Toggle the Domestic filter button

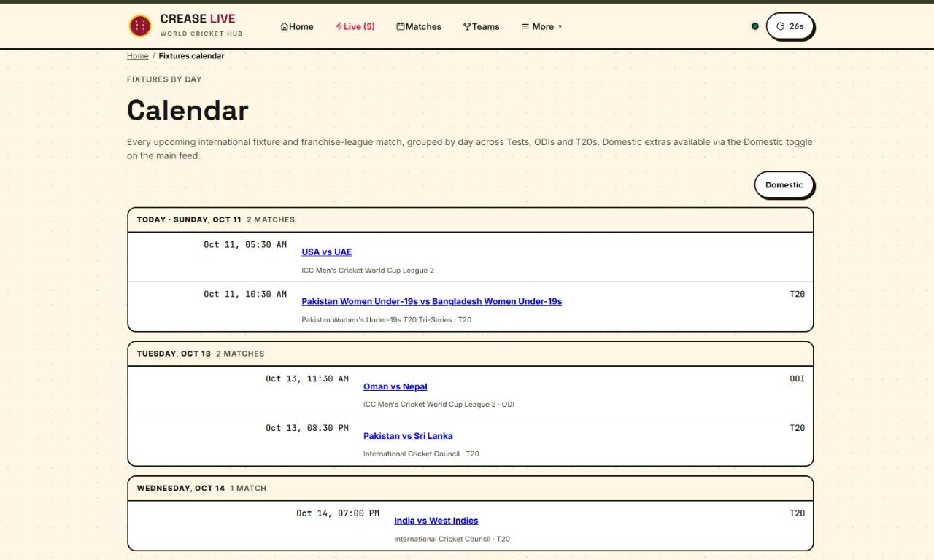tap(784, 185)
